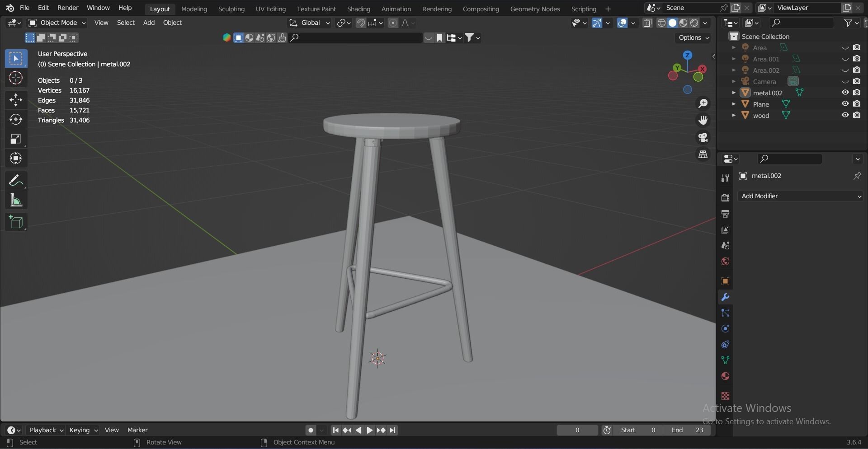Choose the Annotate tool

[16, 181]
